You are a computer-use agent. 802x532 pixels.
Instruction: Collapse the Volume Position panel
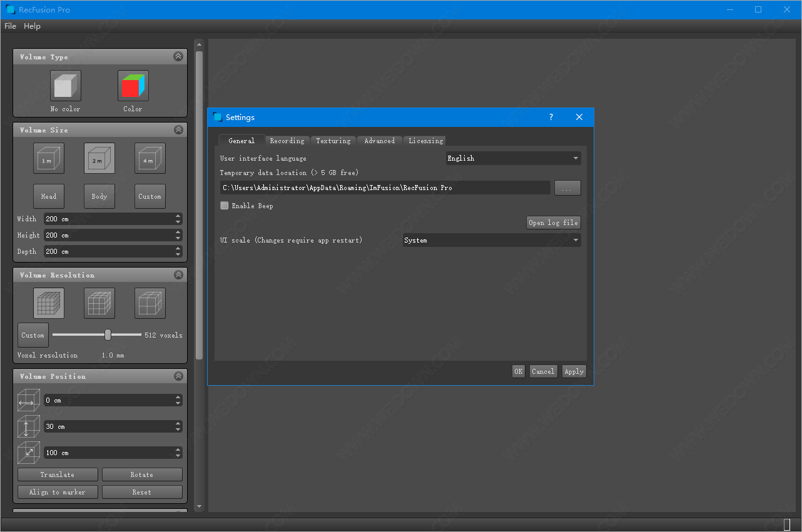point(178,376)
